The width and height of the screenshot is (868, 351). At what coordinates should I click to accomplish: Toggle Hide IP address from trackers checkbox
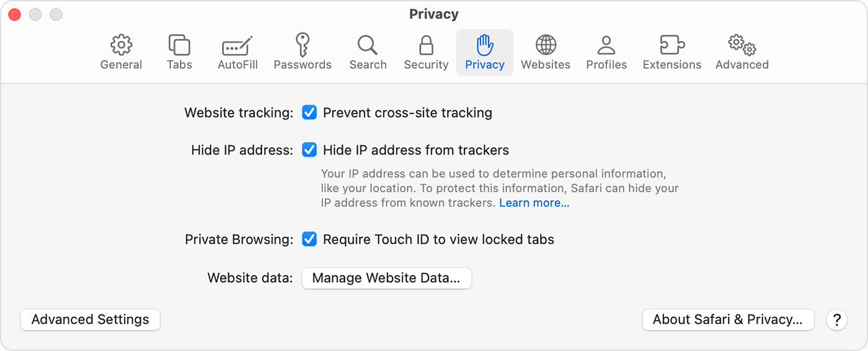pyautogui.click(x=309, y=150)
